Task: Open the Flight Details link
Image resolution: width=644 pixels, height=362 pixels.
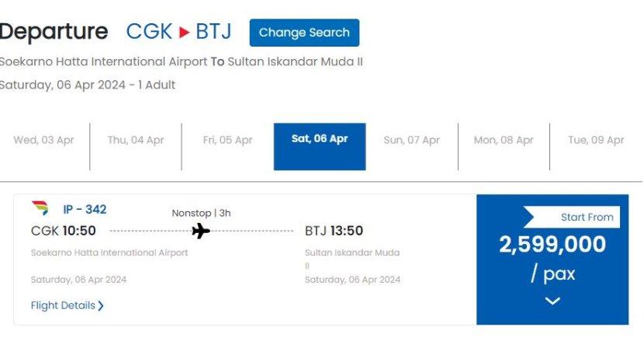Action: click(x=63, y=305)
